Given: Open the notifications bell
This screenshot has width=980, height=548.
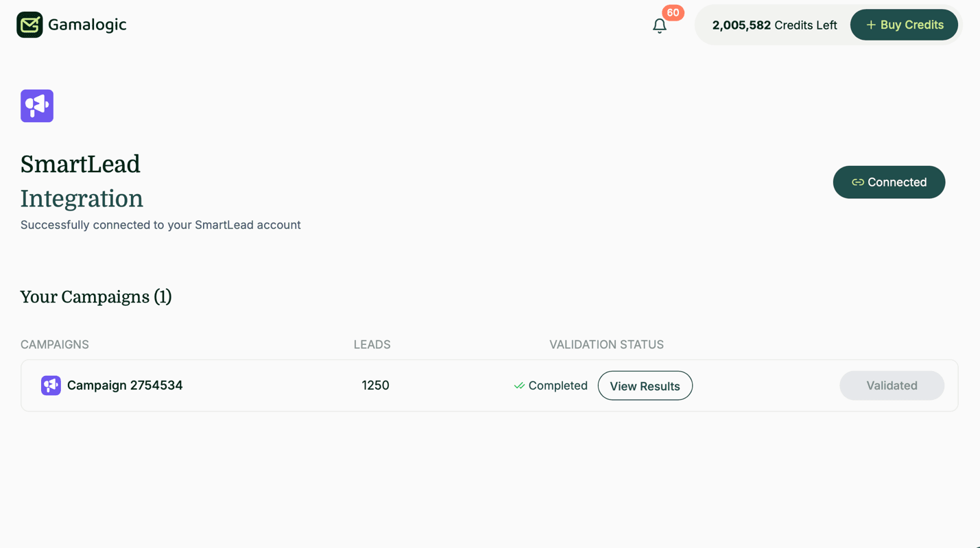Looking at the screenshot, I should coord(659,26).
